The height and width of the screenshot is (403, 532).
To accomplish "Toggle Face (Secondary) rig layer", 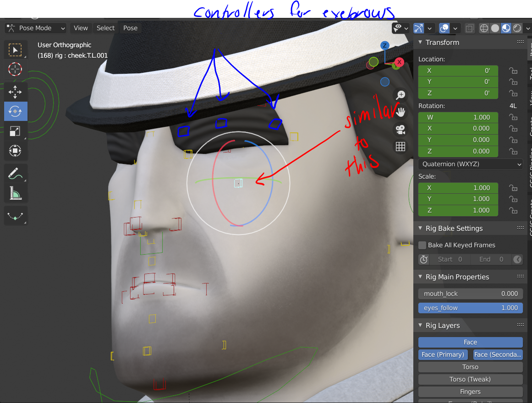I will coord(498,354).
